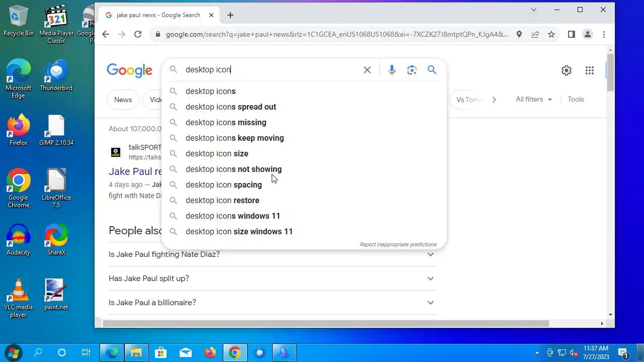Open Audacity desktop shortcut

pos(19,240)
